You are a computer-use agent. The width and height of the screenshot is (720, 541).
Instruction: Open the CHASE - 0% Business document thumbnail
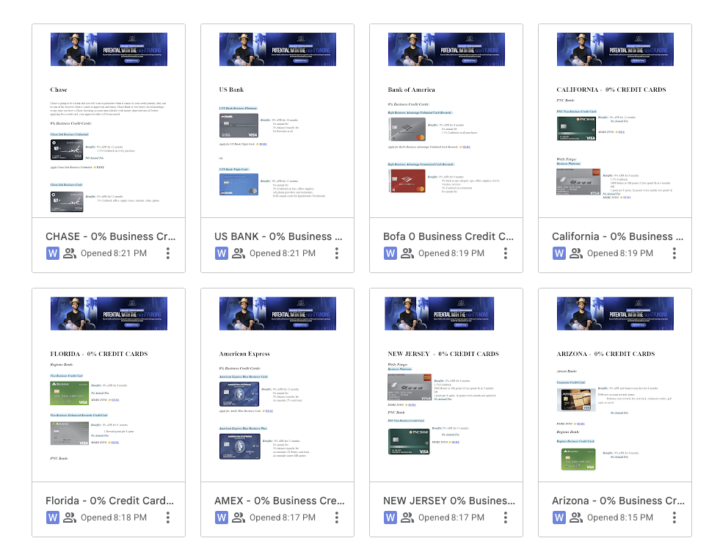tap(109, 121)
